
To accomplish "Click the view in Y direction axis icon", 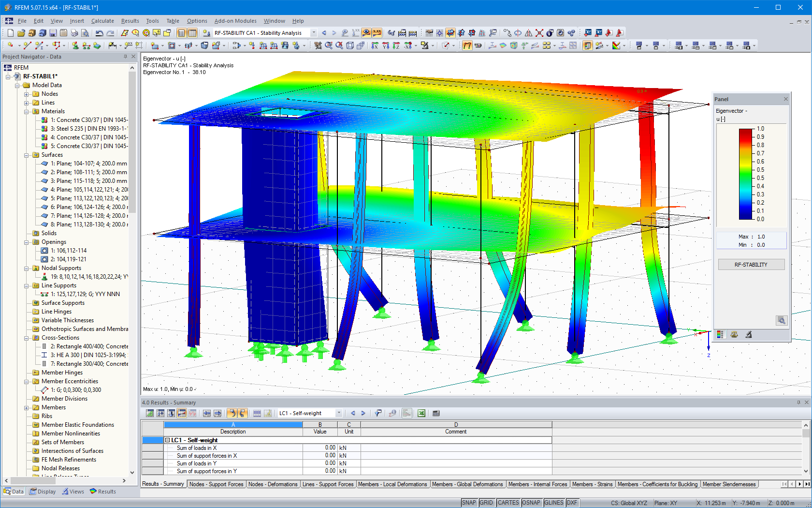I will point(385,45).
